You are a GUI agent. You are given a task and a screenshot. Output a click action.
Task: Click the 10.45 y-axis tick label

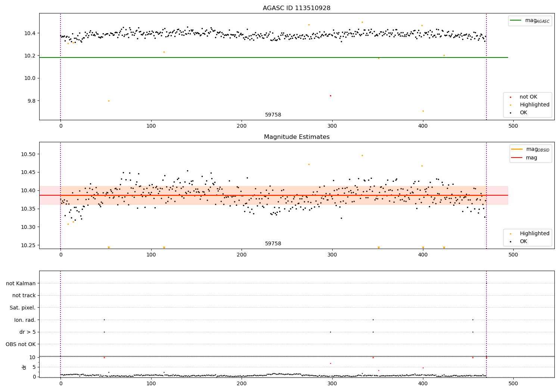[x=28, y=172]
